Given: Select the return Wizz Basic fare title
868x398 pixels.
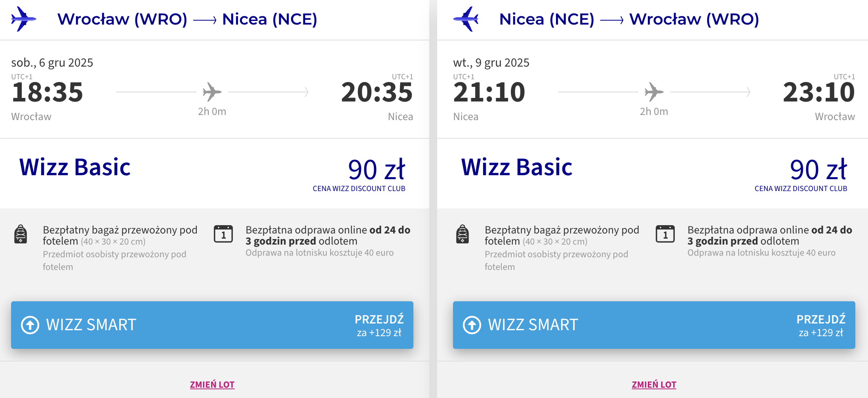Looking at the screenshot, I should click(517, 167).
